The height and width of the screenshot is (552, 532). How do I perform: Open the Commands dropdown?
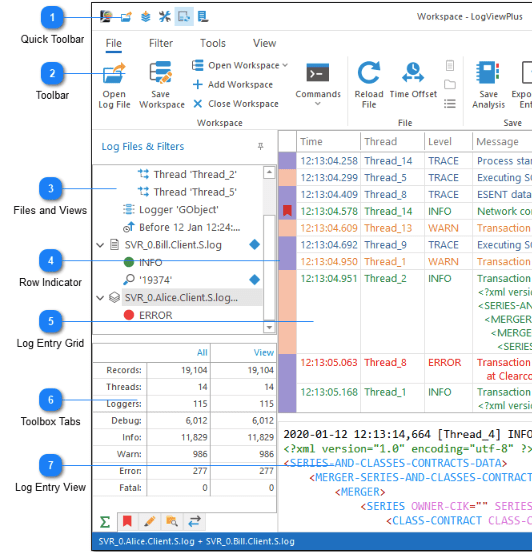coord(318,84)
